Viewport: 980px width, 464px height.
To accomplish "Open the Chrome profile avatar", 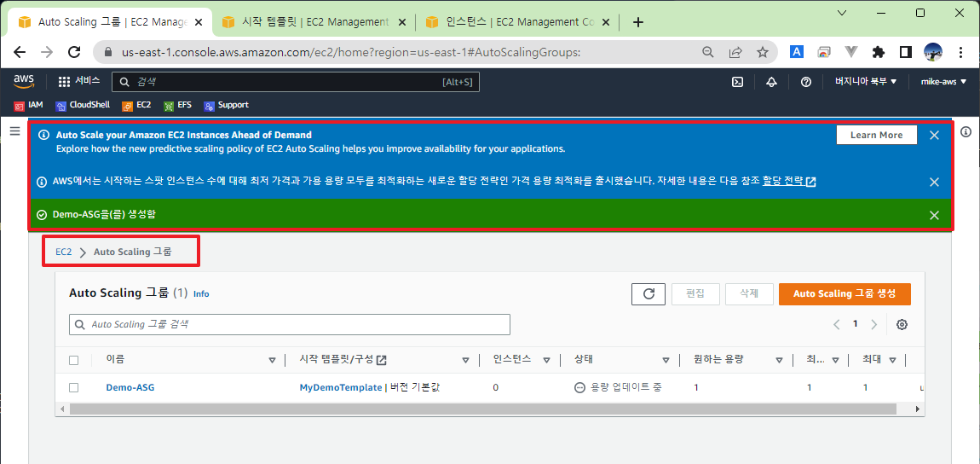I will [x=933, y=53].
